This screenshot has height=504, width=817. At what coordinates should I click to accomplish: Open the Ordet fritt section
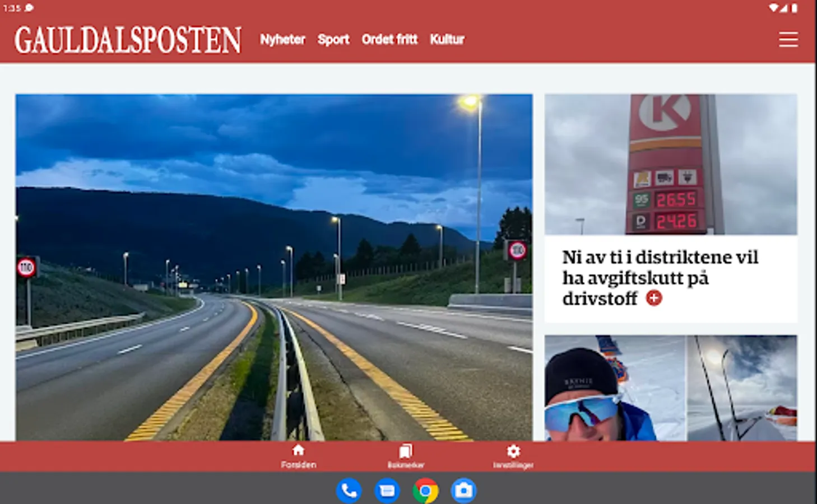click(389, 39)
